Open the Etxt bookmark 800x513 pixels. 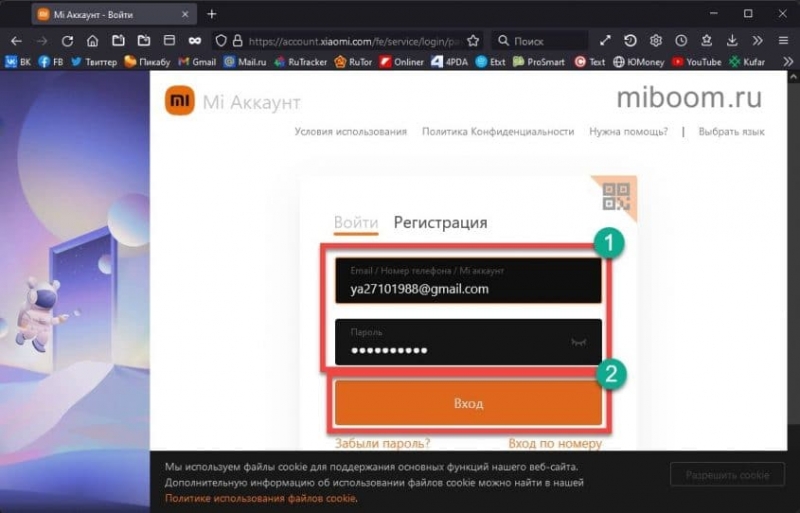pyautogui.click(x=490, y=62)
